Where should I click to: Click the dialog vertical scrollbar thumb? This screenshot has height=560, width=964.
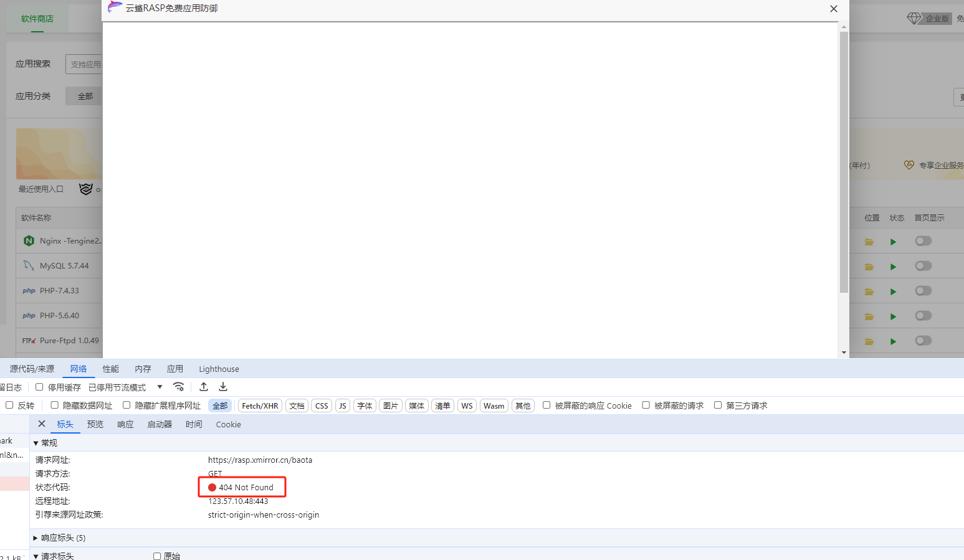pyautogui.click(x=844, y=162)
